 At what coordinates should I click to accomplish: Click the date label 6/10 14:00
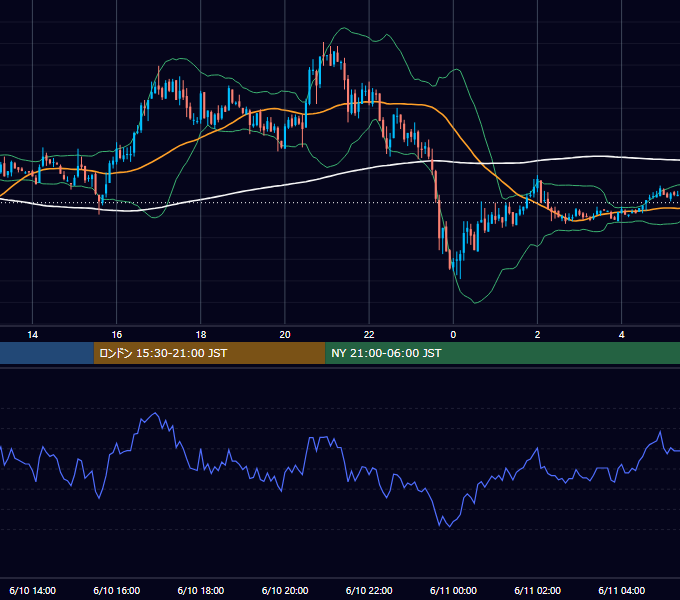(x=33, y=590)
